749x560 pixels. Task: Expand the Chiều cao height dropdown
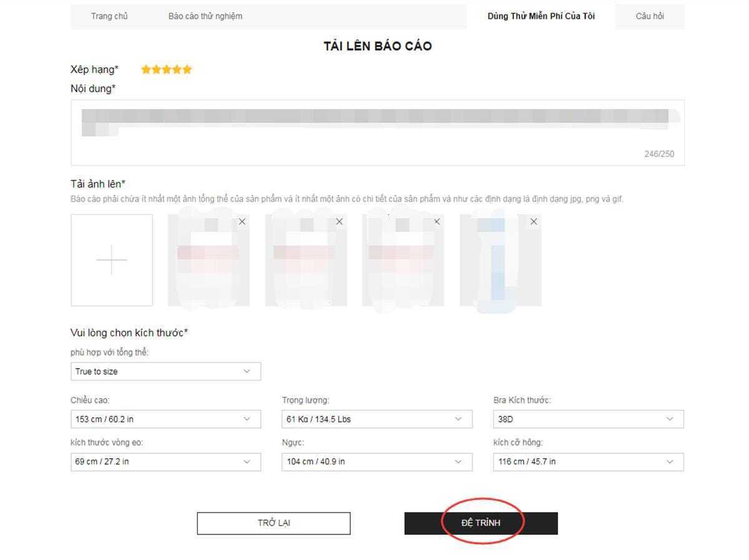pos(165,419)
